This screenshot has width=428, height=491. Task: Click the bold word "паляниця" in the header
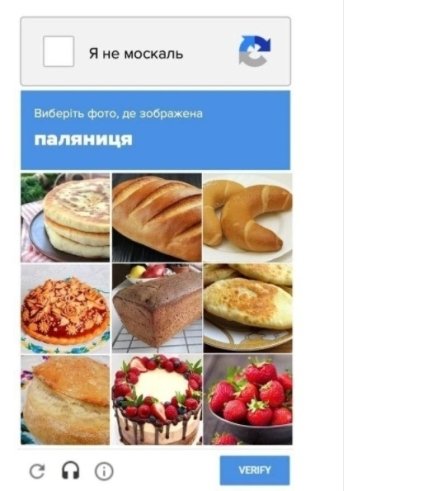(83, 139)
